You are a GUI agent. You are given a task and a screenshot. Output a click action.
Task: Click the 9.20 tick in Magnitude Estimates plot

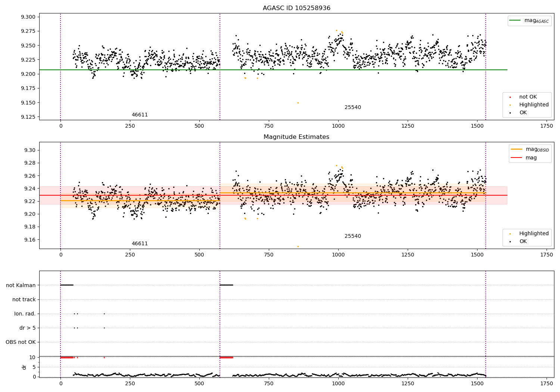[x=29, y=214]
